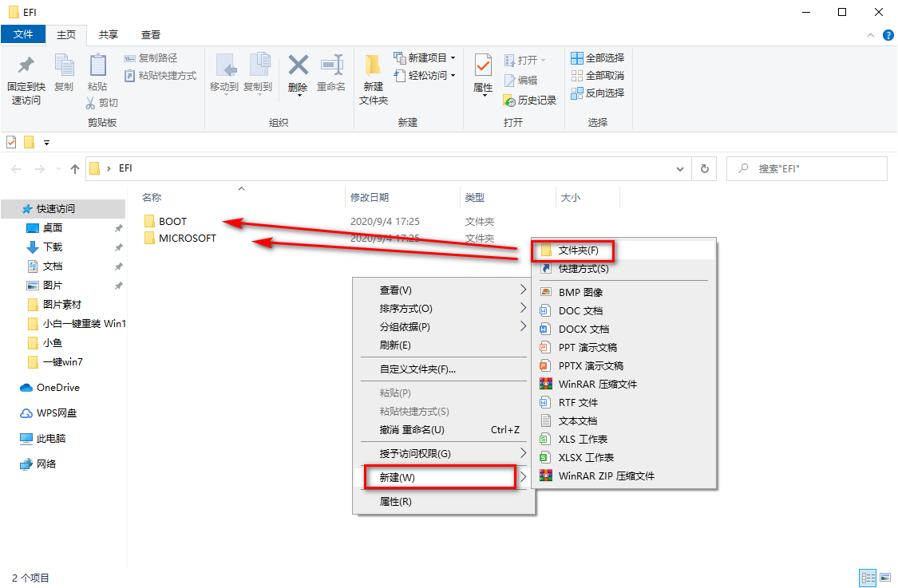Viewport: 898px width, 588px height.
Task: Click Customize this folder (自定义文件夹)
Action: pyautogui.click(x=443, y=369)
